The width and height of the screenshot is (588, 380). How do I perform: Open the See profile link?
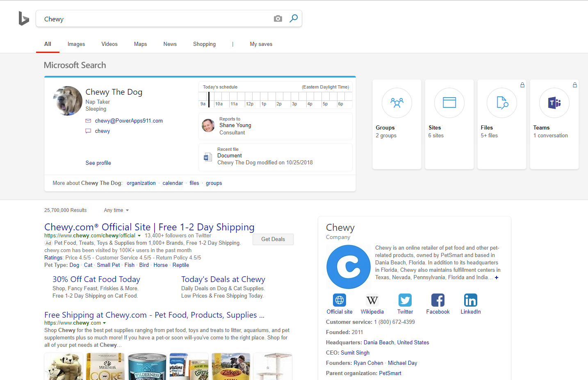tap(98, 163)
